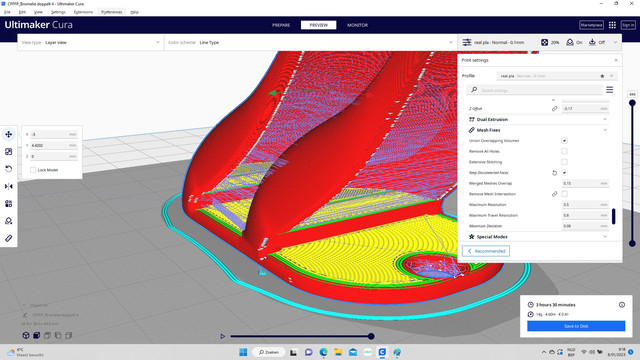
Task: Click the support On icon
Action: (x=570, y=42)
